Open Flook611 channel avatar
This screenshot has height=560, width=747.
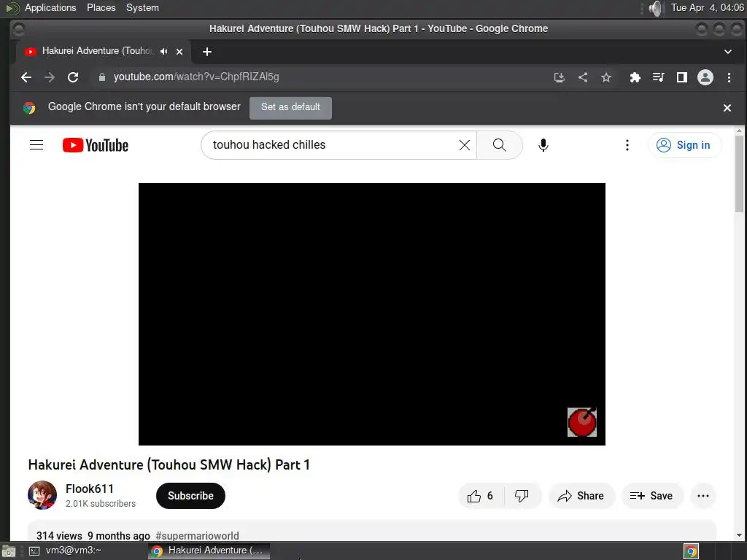point(42,495)
